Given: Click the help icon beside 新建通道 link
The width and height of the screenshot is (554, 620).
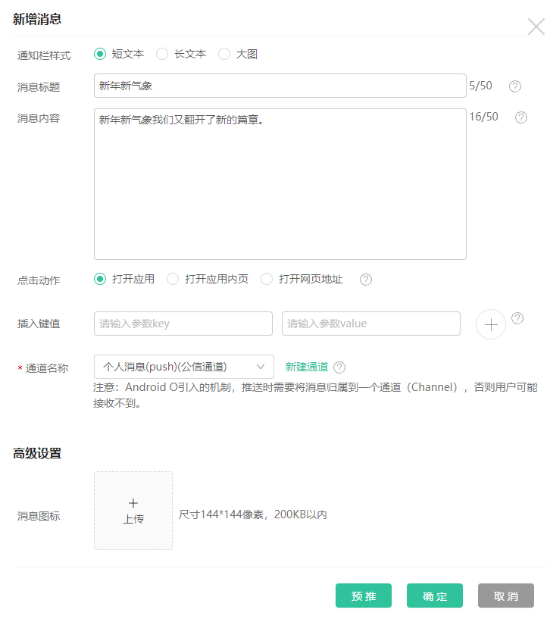Looking at the screenshot, I should click(x=339, y=367).
